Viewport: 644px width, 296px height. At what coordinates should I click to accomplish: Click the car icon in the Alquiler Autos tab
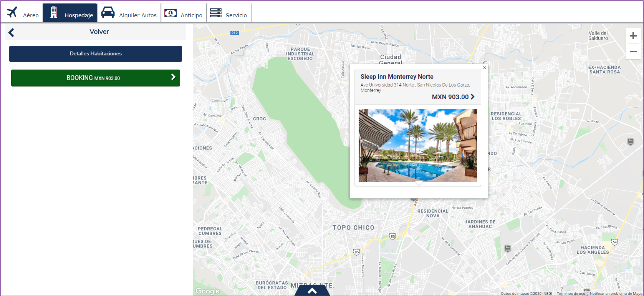pyautogui.click(x=108, y=13)
